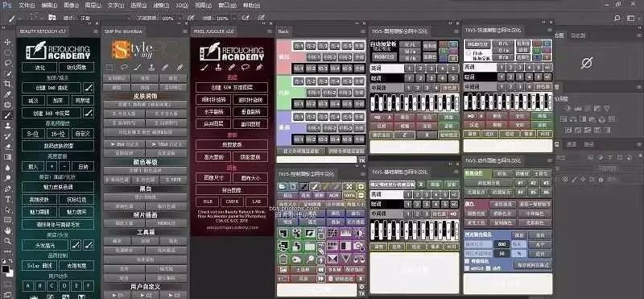This screenshot has width=644, height=299.
Task: Toggle checkbox above sRGB in TKV5 actions panel
Action: [468, 261]
